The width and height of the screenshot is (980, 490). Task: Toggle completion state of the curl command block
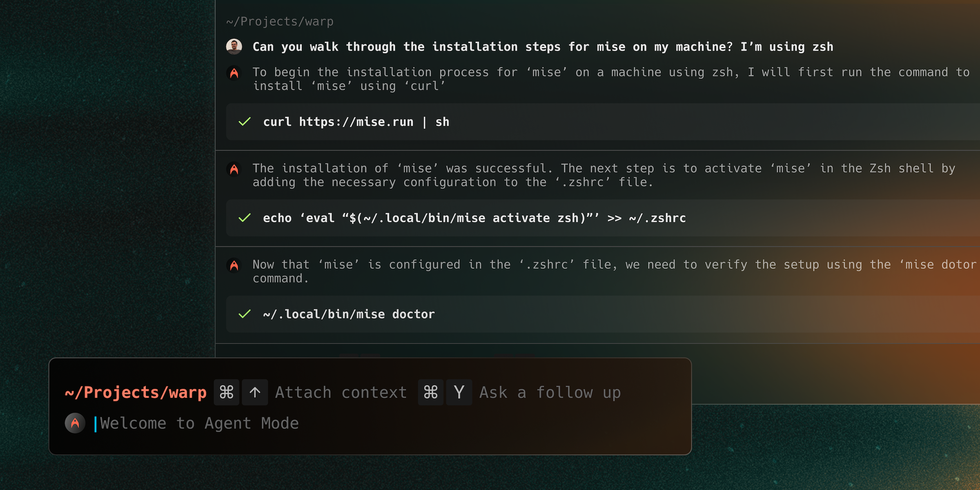[x=244, y=122]
